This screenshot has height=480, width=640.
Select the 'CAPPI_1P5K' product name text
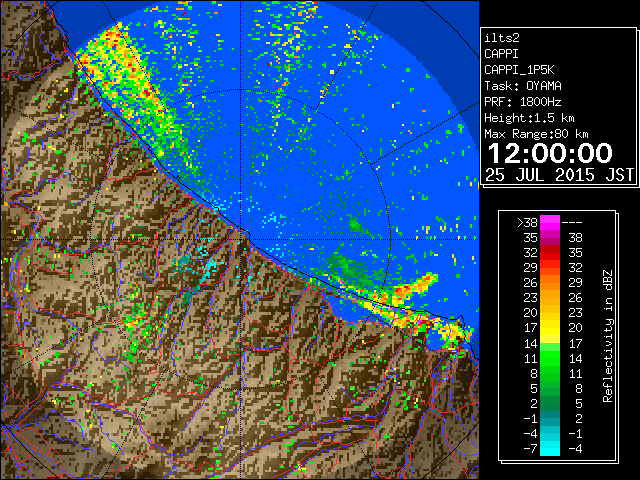pos(519,70)
